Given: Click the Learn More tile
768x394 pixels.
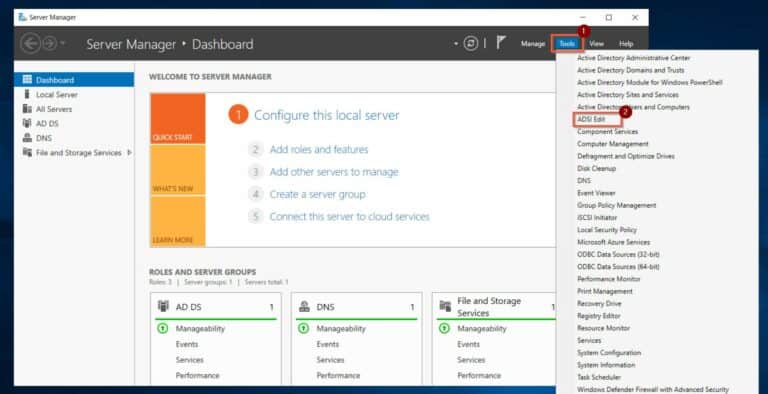Looking at the screenshot, I should (x=178, y=222).
